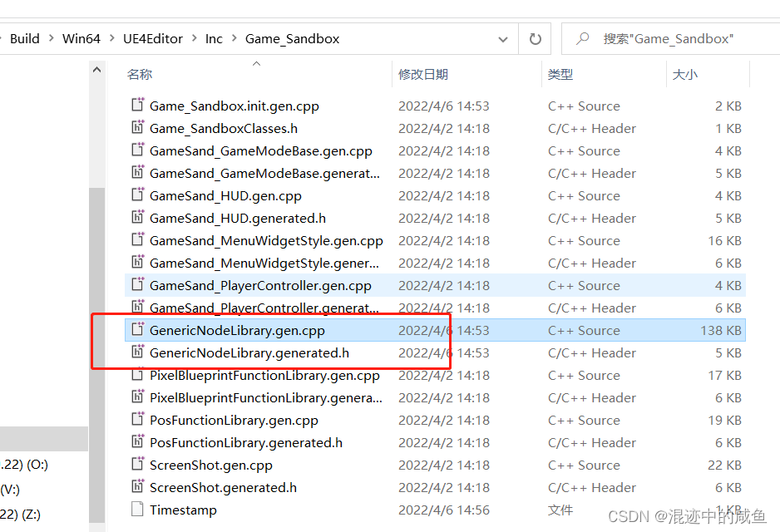This screenshot has width=780, height=532.
Task: Expand the chevron after Inc in breadcrumb
Action: coord(234,38)
